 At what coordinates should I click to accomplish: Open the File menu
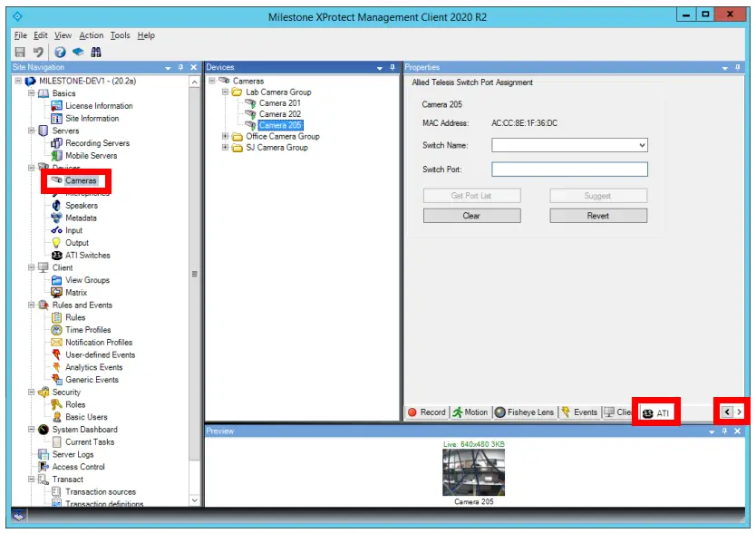[x=20, y=35]
